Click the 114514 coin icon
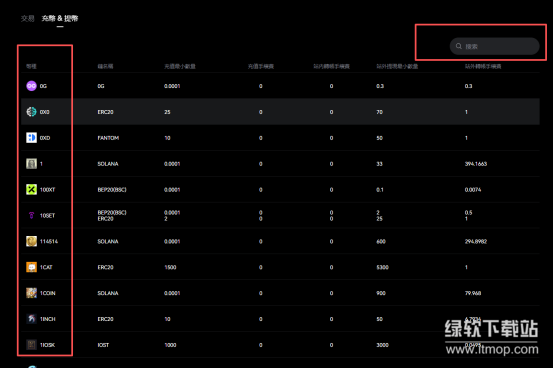 click(x=31, y=241)
